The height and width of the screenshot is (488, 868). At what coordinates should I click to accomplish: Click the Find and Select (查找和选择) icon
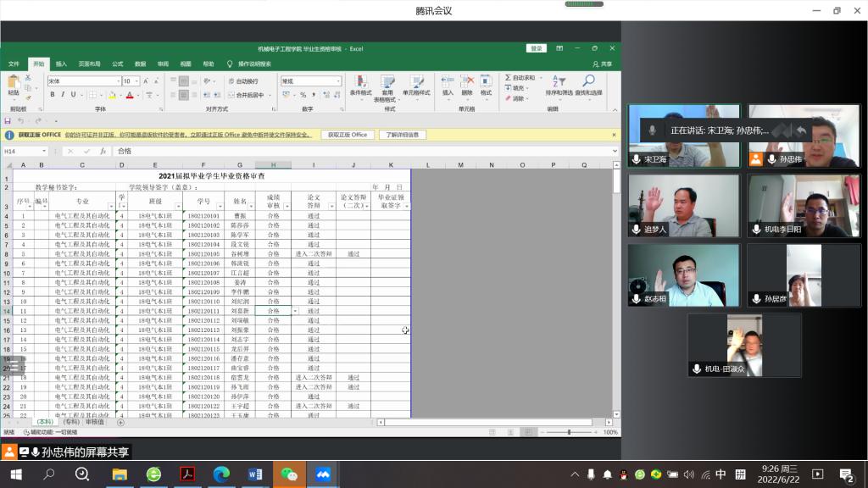point(588,85)
